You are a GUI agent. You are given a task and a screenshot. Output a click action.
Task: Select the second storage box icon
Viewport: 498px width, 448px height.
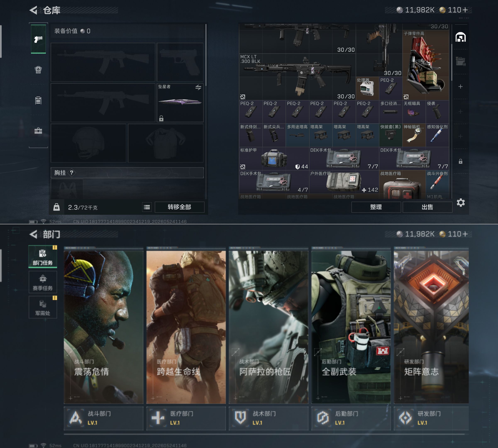click(461, 62)
